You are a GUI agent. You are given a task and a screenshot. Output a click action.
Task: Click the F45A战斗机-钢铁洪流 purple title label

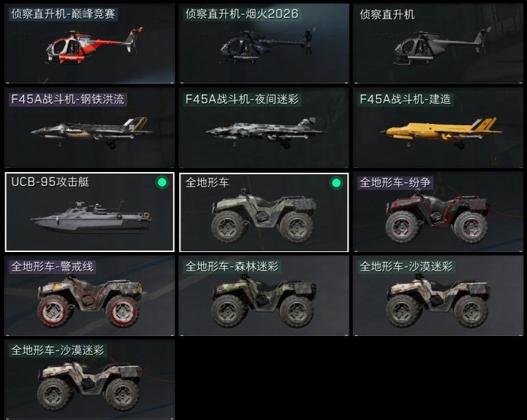[68, 99]
